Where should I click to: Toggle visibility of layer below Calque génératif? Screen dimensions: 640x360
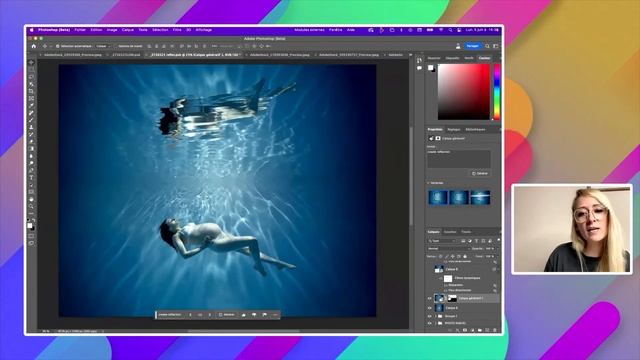click(x=429, y=308)
